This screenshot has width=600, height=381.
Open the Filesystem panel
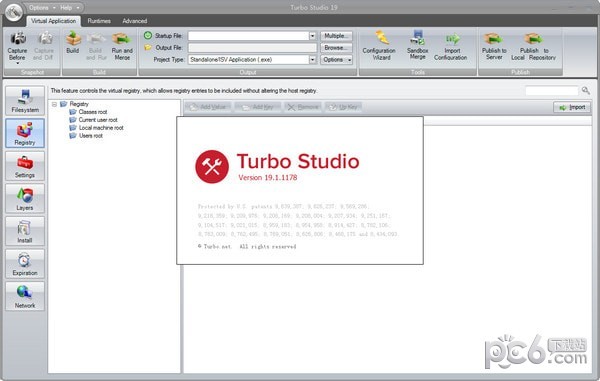tap(25, 101)
